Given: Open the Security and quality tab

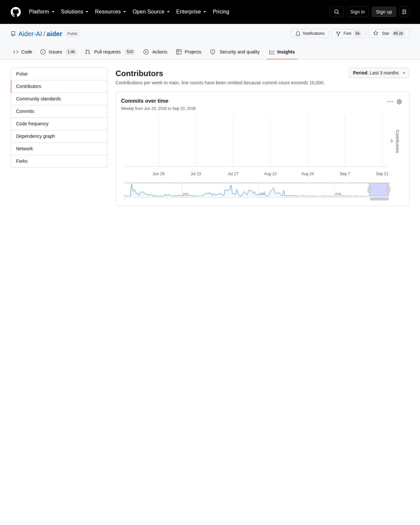Looking at the screenshot, I should click(x=235, y=52).
